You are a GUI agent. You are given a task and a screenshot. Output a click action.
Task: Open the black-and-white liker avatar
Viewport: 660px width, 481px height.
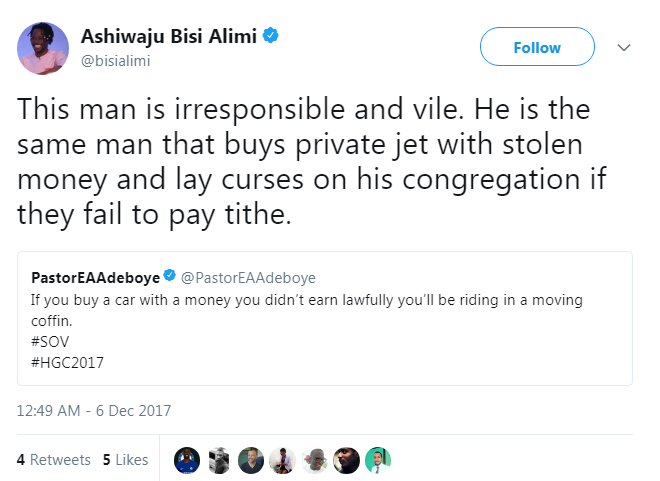(219, 460)
